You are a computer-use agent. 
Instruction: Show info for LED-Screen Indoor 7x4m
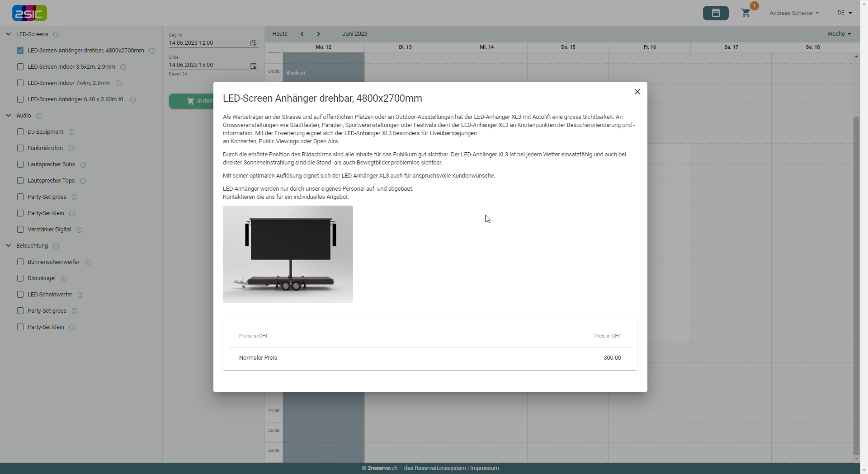(x=119, y=83)
